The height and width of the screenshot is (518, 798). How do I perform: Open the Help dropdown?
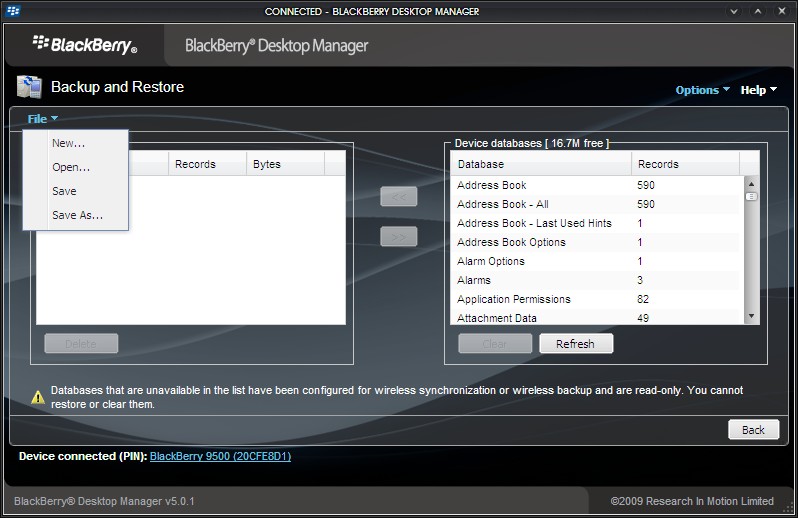(758, 90)
